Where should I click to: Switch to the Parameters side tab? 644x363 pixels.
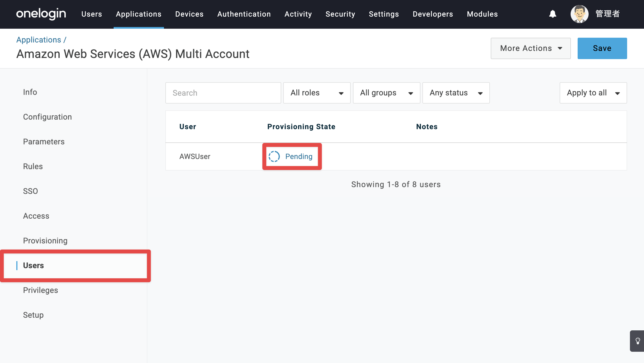point(44,142)
